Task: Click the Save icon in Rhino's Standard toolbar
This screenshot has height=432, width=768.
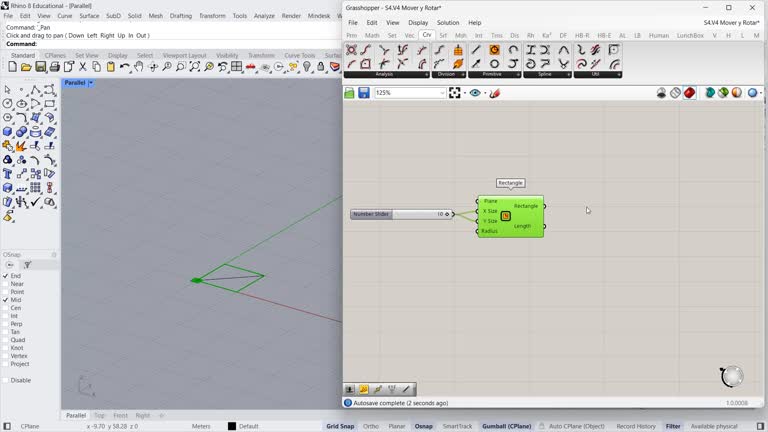Action: coord(40,67)
